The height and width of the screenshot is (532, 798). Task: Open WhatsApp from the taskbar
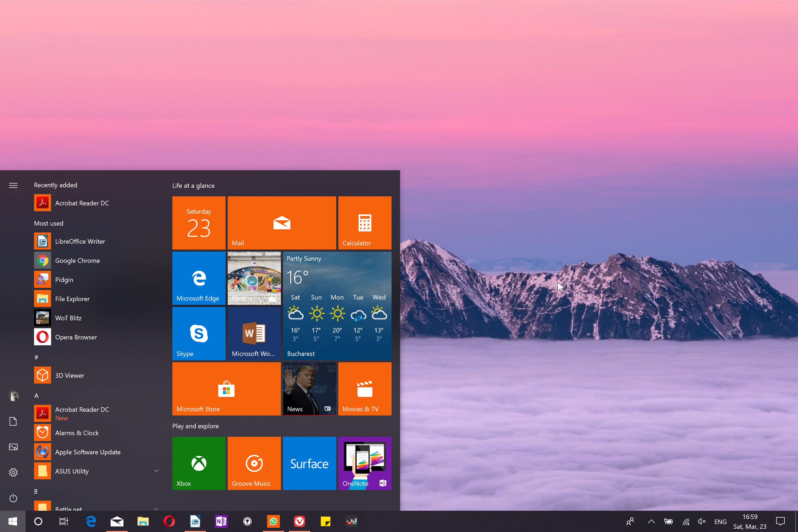pos(273,521)
